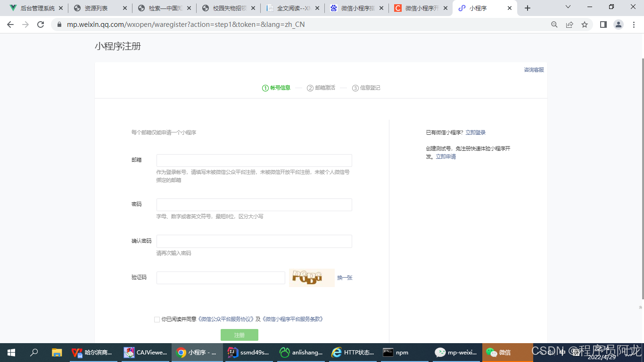Toggle the browser side panel icon
Viewport: 644px width, 362px height.
point(603,25)
